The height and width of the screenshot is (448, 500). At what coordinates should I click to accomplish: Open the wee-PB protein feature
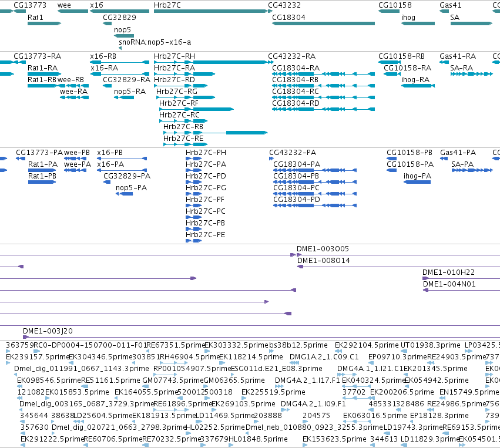coord(75,159)
